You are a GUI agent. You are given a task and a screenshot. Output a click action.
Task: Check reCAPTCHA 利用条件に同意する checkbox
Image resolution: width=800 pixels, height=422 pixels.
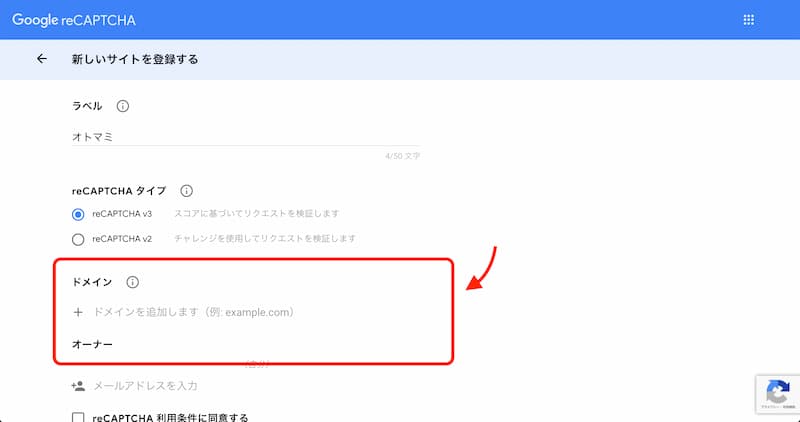pyautogui.click(x=78, y=418)
